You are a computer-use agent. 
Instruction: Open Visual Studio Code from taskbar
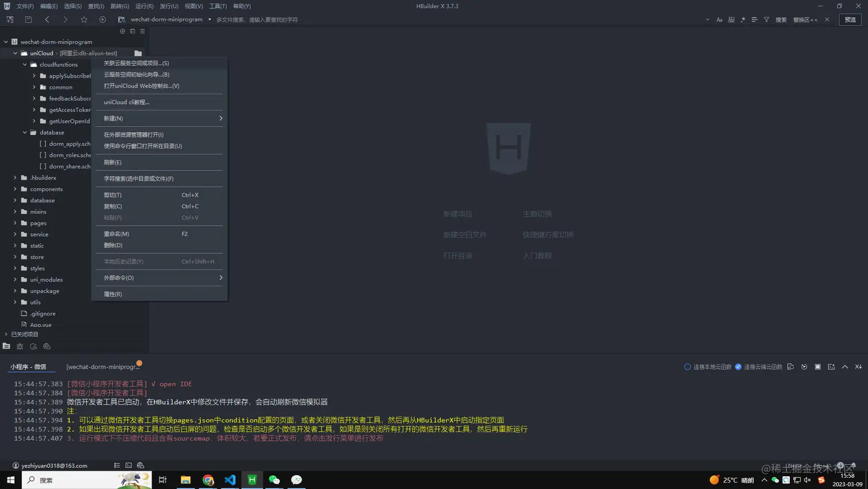click(230, 480)
